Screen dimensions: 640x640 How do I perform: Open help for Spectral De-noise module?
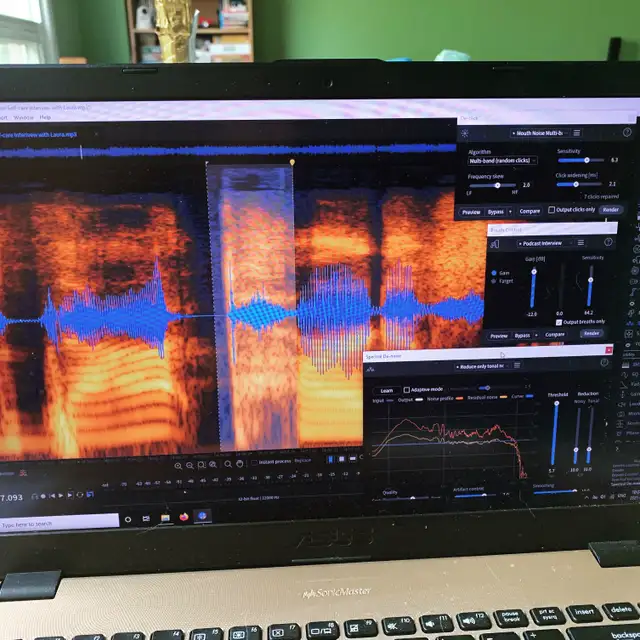(604, 362)
